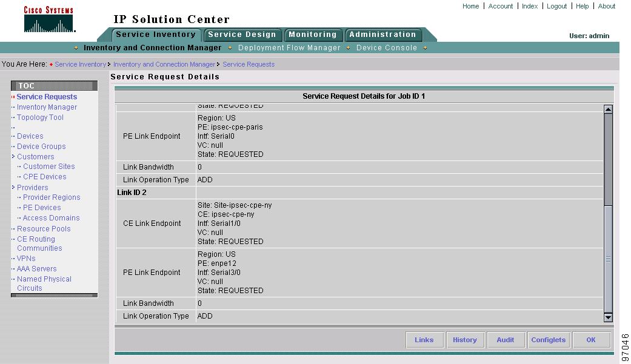Open Provider Regions
This screenshot has height=364, width=631.
52,197
